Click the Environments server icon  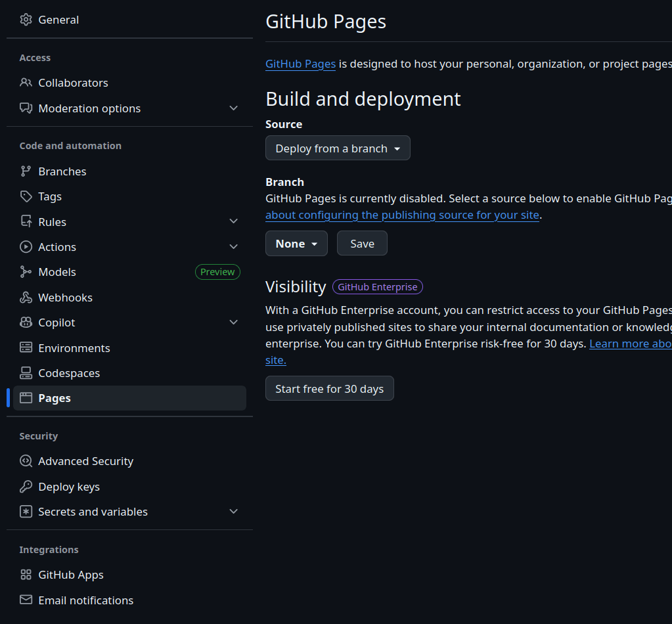26,347
